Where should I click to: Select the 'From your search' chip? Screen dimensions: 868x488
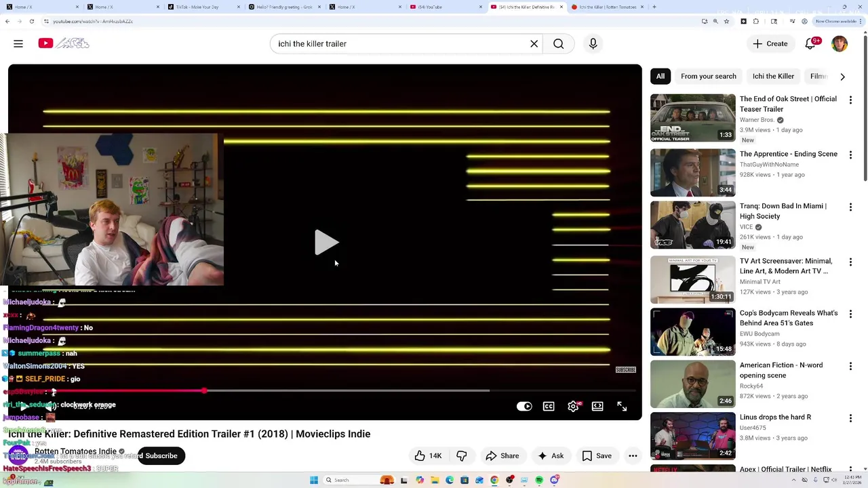pos(708,76)
